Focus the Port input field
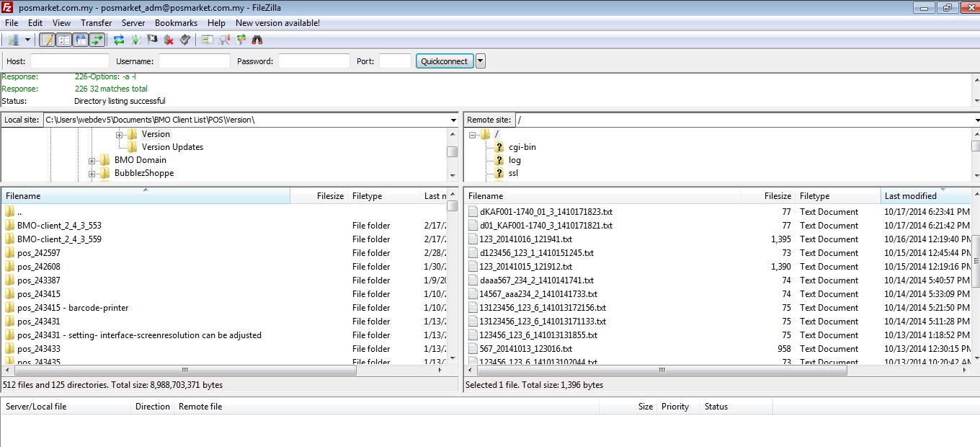980x447 pixels. click(395, 61)
